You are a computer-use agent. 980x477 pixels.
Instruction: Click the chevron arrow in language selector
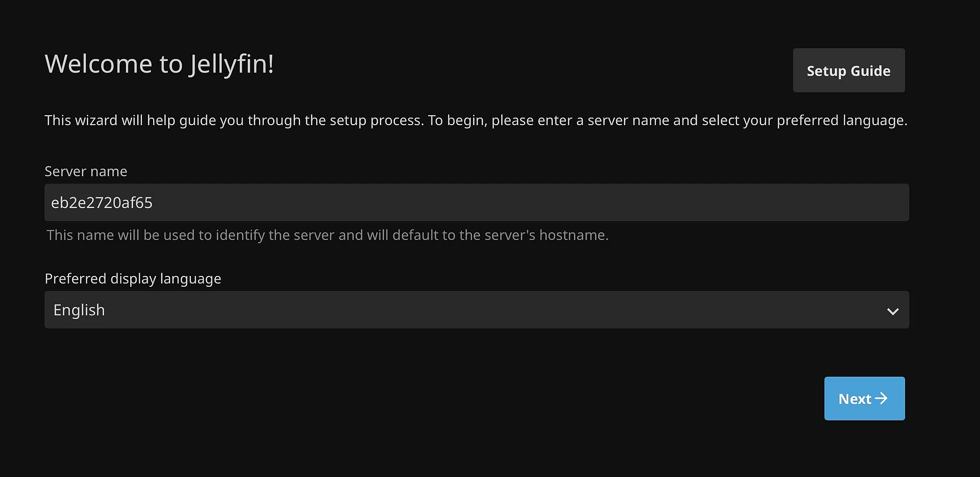tap(893, 311)
